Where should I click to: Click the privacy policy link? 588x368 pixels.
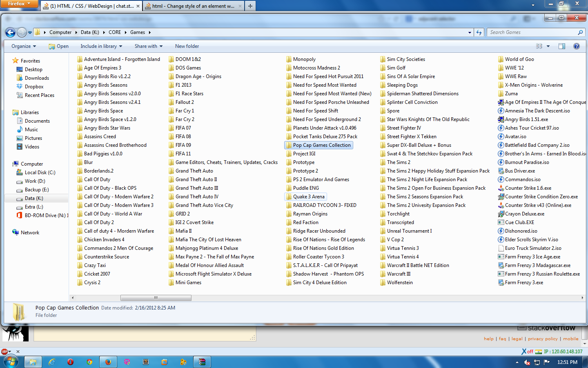click(x=543, y=339)
